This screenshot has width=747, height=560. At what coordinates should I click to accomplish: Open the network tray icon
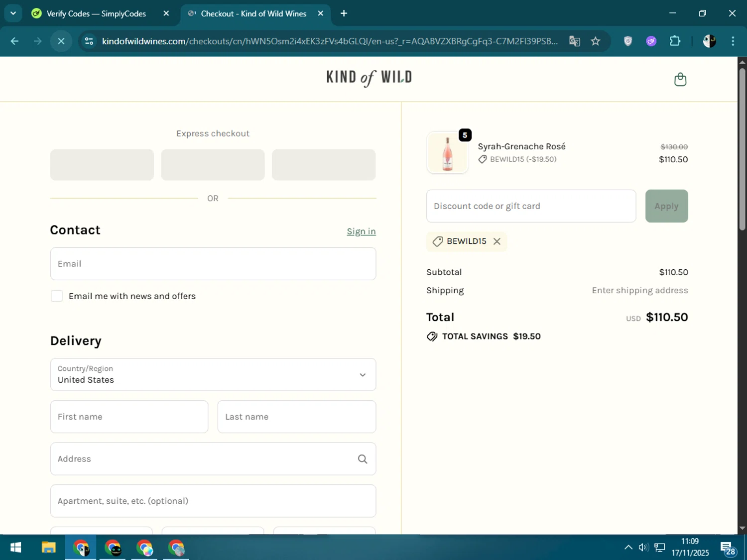(660, 548)
